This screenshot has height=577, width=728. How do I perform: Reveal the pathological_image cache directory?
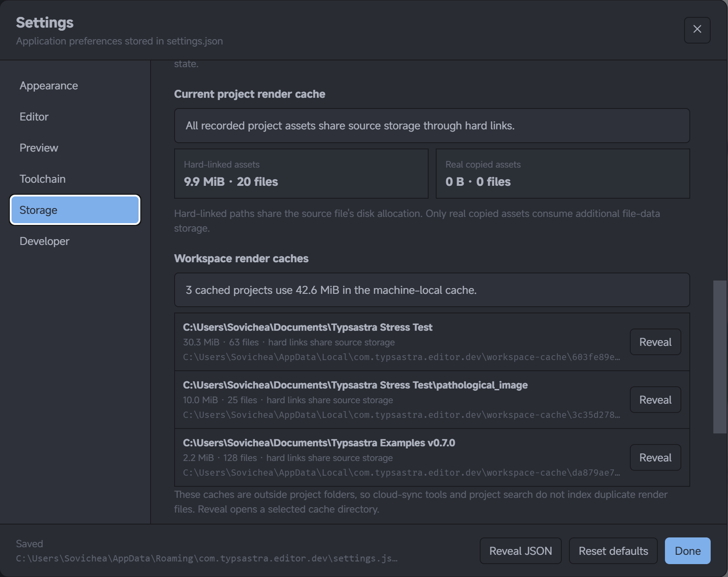point(655,400)
